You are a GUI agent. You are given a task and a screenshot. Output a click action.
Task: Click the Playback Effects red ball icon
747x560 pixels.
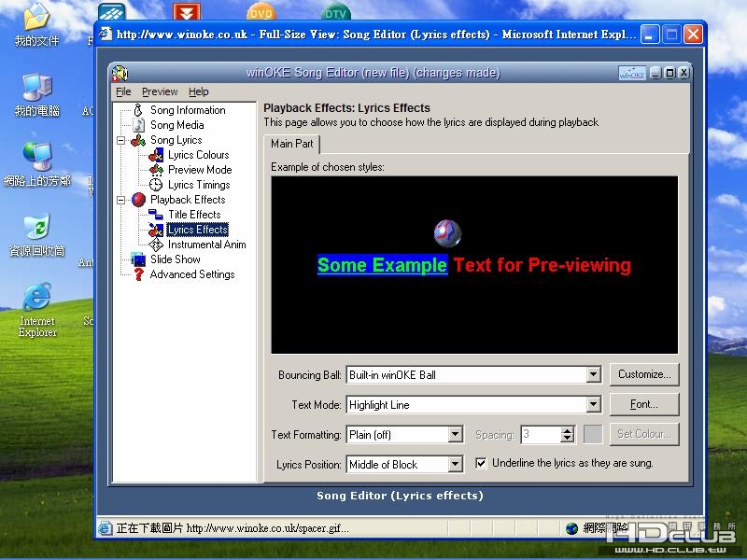tap(138, 200)
